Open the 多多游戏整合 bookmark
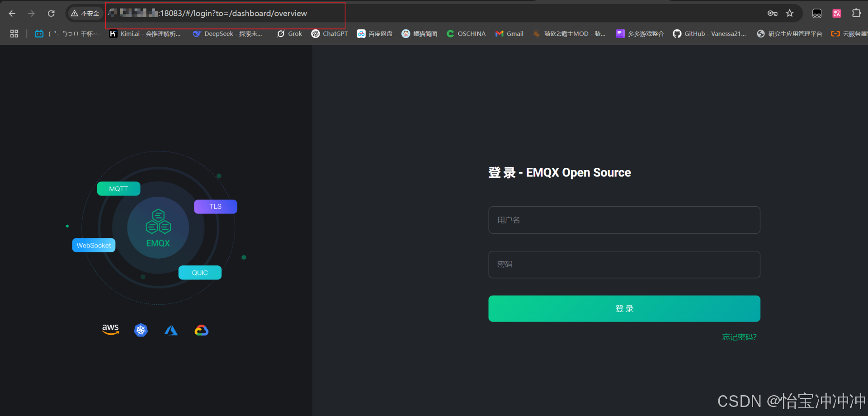 640,34
